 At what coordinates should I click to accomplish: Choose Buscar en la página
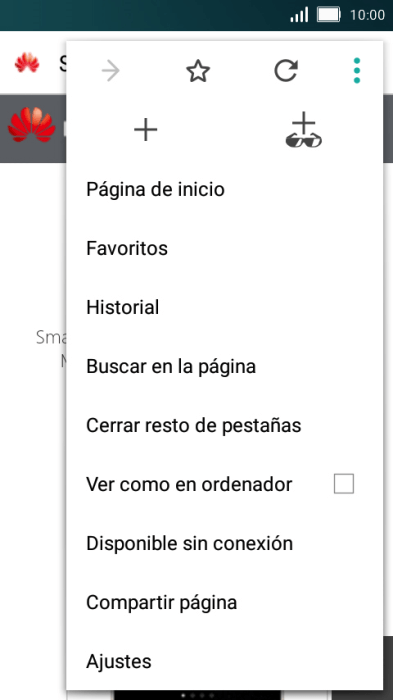(x=225, y=366)
